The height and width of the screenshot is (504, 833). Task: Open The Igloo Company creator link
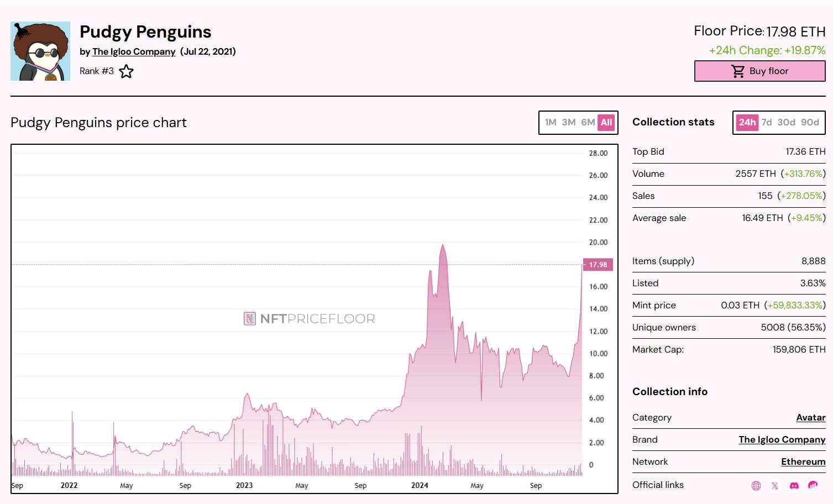click(x=134, y=51)
